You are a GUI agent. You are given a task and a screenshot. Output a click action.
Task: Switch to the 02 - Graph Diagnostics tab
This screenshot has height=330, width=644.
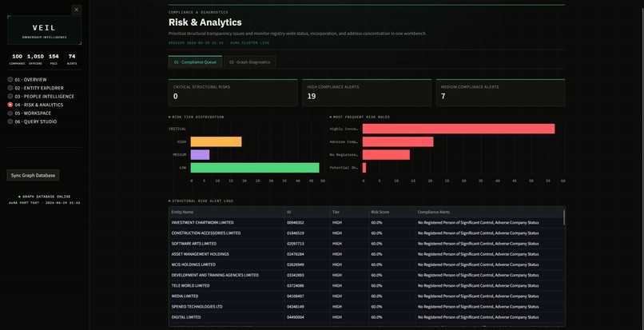(x=250, y=62)
